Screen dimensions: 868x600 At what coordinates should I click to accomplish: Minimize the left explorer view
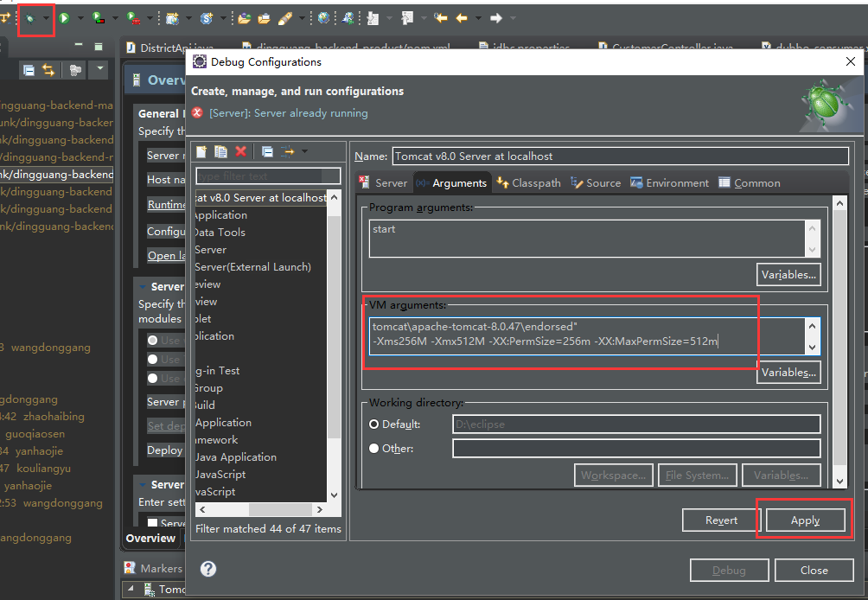click(79, 46)
